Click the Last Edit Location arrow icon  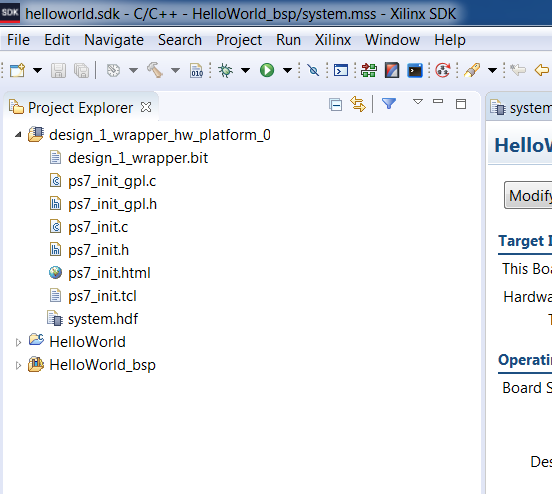point(518,70)
